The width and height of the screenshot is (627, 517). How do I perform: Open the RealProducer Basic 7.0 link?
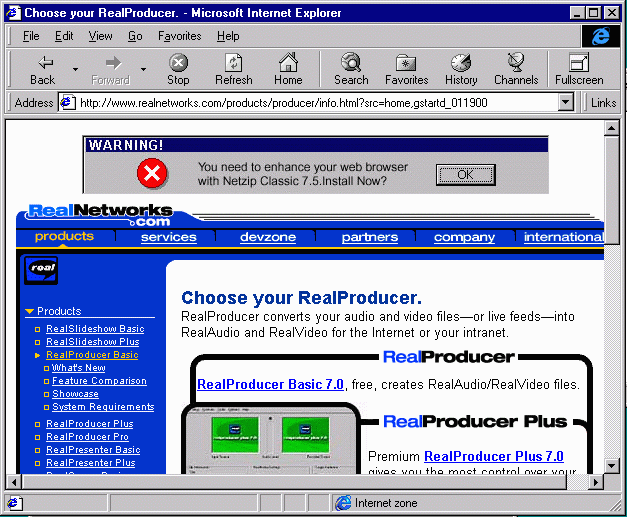(x=270, y=384)
